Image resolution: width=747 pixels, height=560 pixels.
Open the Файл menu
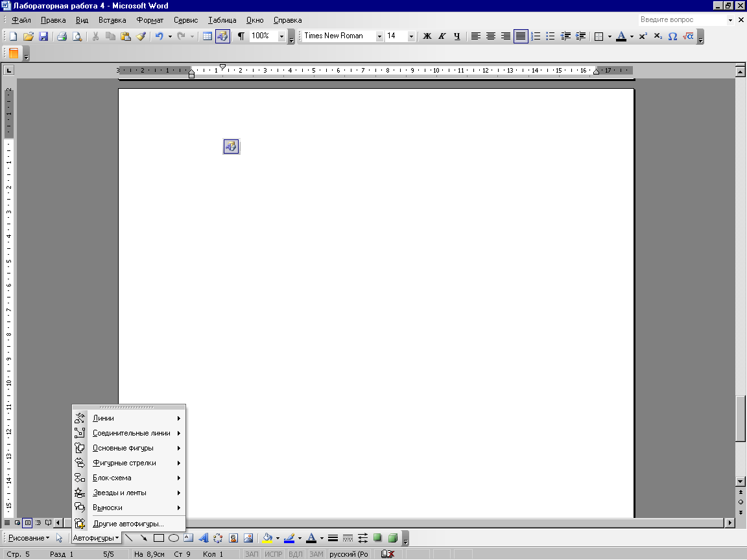pos(21,20)
